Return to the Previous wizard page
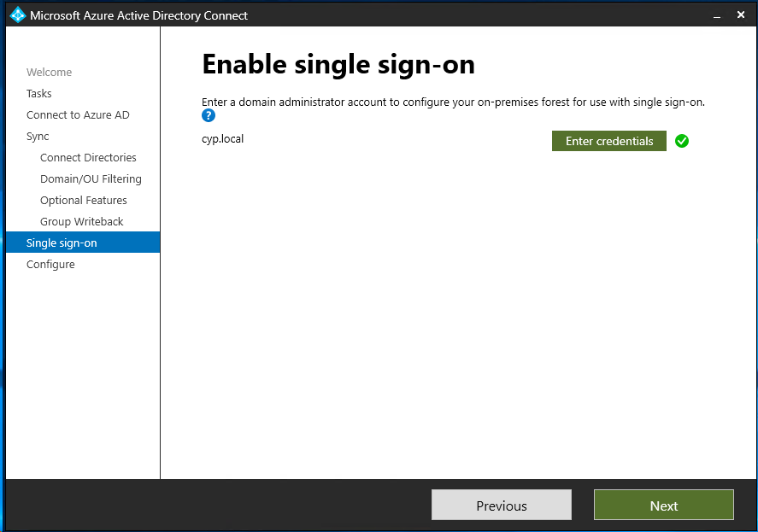The image size is (758, 532). (502, 505)
